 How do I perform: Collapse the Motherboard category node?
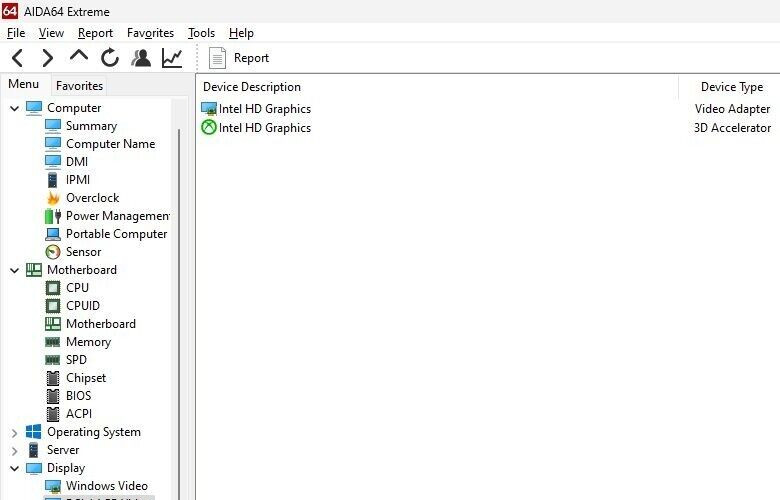point(14,270)
